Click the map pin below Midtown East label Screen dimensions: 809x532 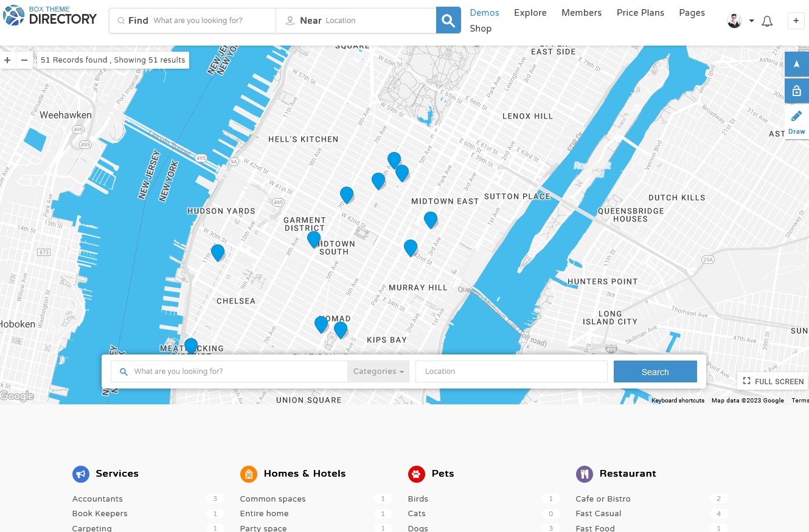431,220
